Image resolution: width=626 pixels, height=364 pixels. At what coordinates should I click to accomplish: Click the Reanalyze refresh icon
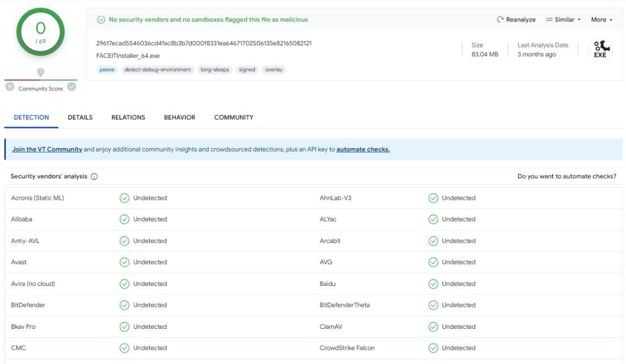[500, 20]
